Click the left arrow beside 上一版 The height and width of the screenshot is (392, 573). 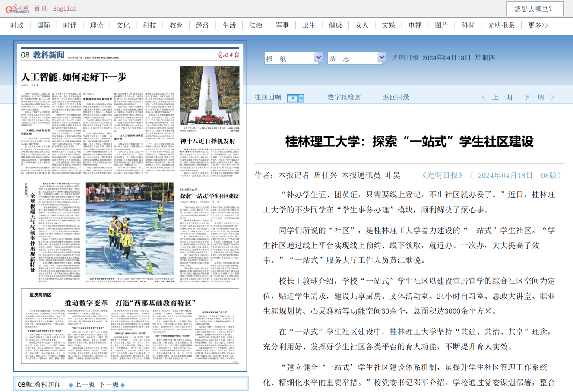coord(71,385)
